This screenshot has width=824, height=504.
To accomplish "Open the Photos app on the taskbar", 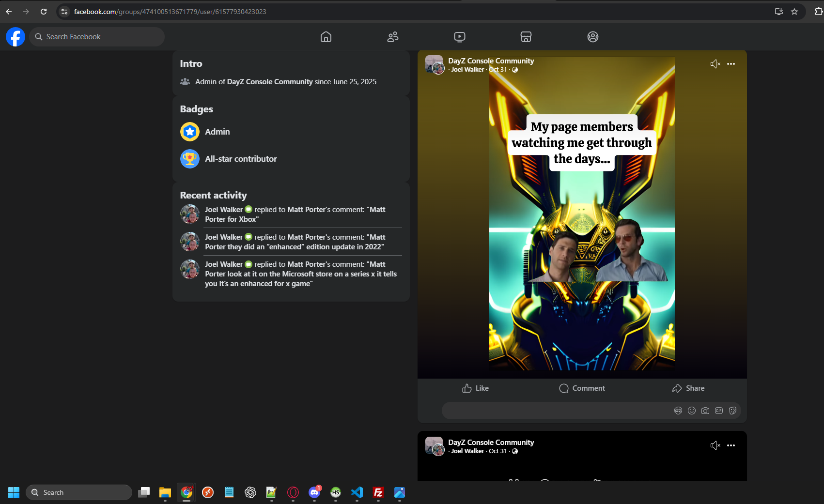I will coord(400,492).
